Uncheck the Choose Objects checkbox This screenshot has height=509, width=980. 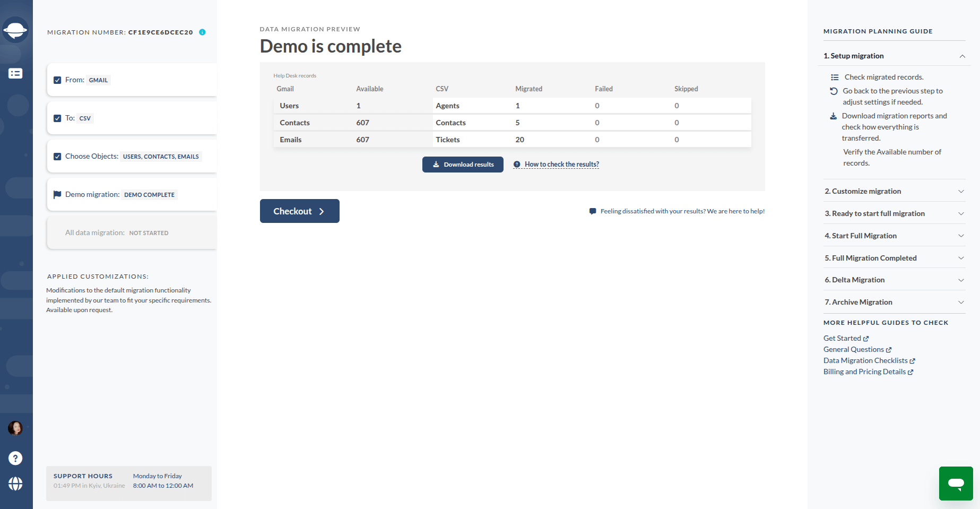[x=57, y=156]
